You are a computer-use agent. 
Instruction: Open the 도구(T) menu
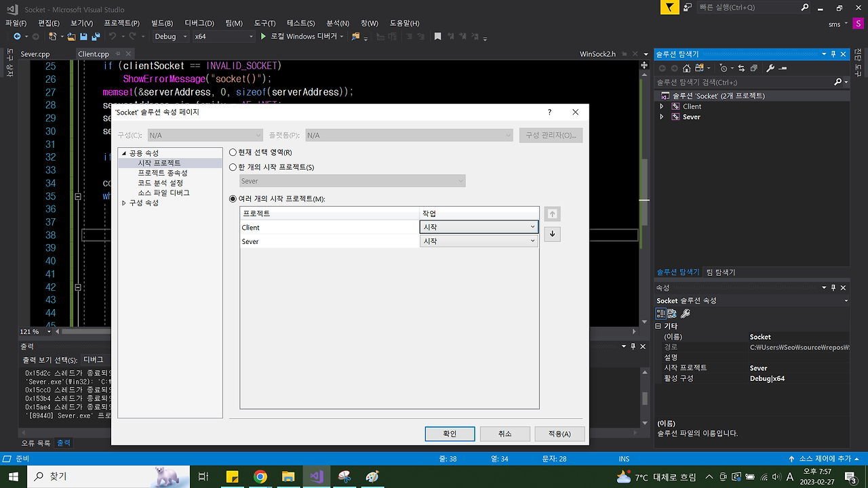coord(264,23)
